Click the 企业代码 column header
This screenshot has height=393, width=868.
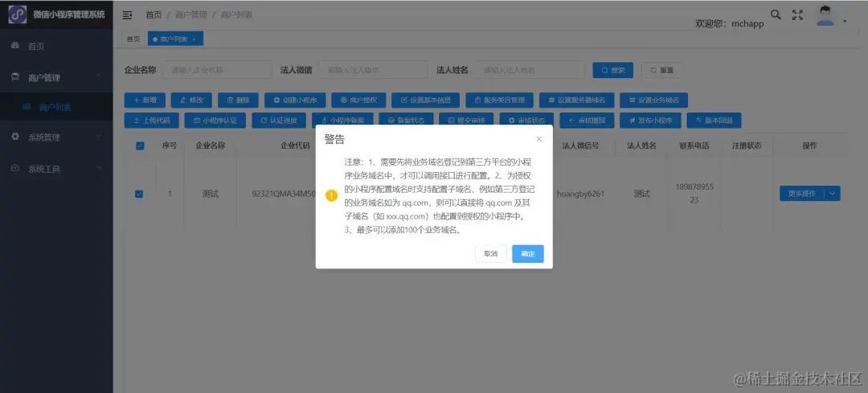click(x=295, y=145)
